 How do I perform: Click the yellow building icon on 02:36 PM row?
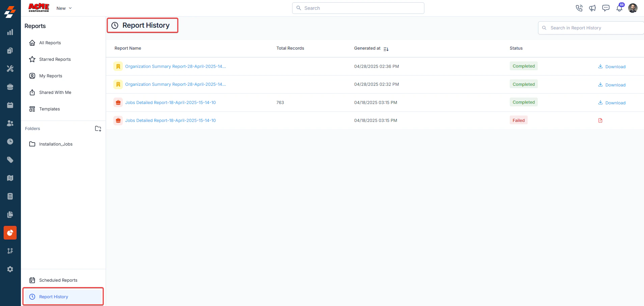coord(118,67)
